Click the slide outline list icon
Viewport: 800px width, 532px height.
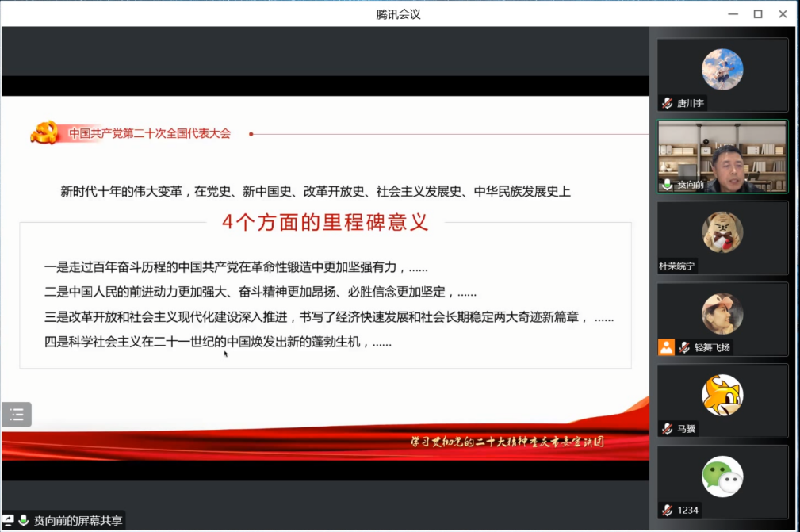17,414
